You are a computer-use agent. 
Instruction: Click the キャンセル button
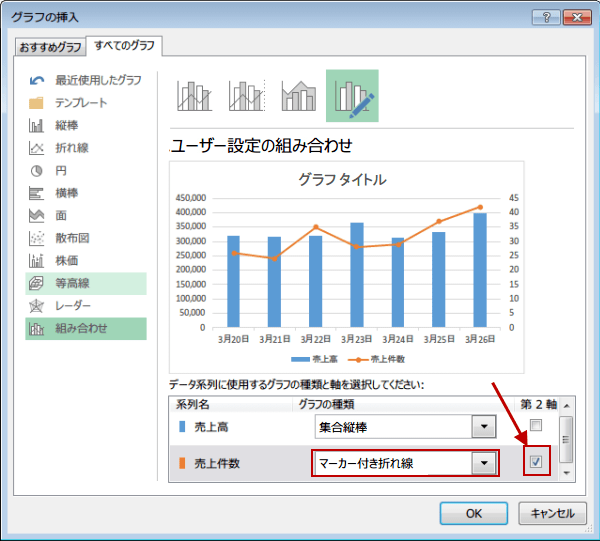(553, 513)
